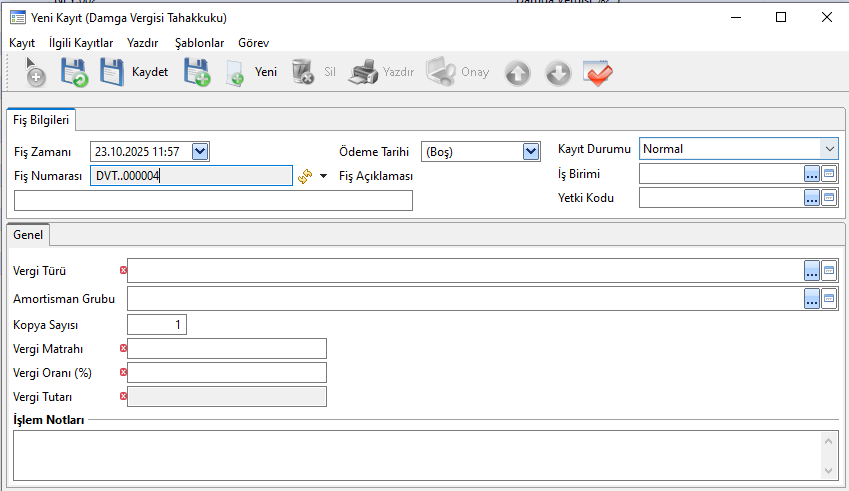The width and height of the screenshot is (849, 491).
Task: Click the save and refresh disk icon
Action: point(74,73)
